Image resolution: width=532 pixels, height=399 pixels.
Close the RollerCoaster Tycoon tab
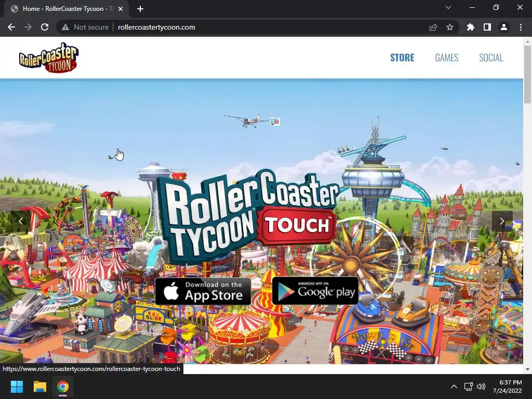tap(121, 9)
